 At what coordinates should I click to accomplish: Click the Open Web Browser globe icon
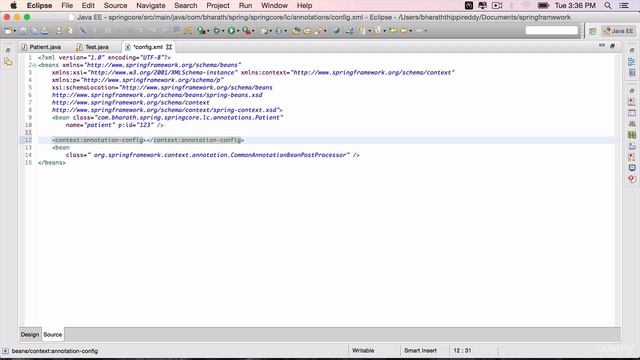[336, 31]
